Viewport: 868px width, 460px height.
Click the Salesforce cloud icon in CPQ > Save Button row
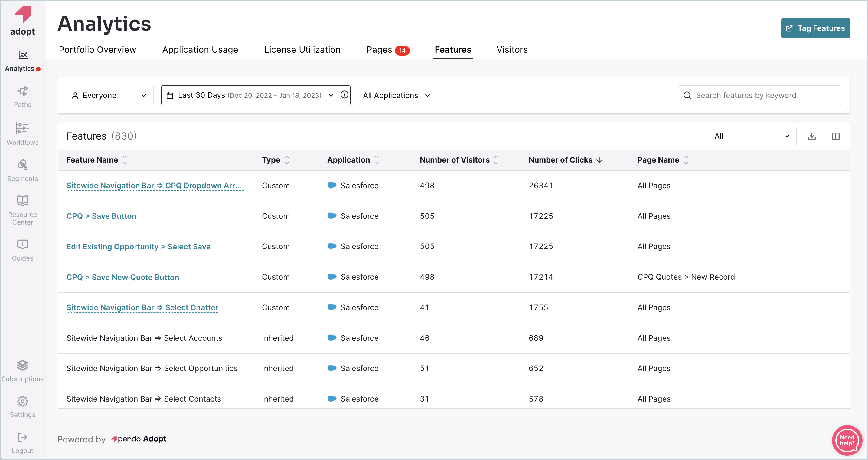[332, 216]
